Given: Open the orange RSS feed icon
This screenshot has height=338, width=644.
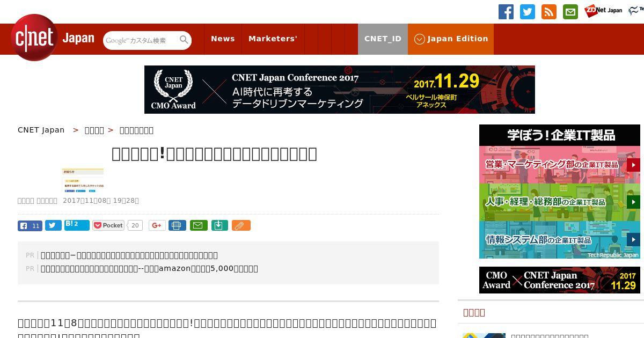Looking at the screenshot, I should 549,12.
